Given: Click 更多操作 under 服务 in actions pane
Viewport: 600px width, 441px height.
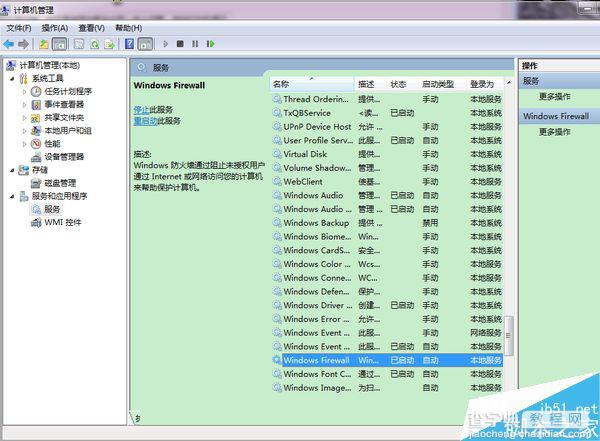Looking at the screenshot, I should coord(554,96).
